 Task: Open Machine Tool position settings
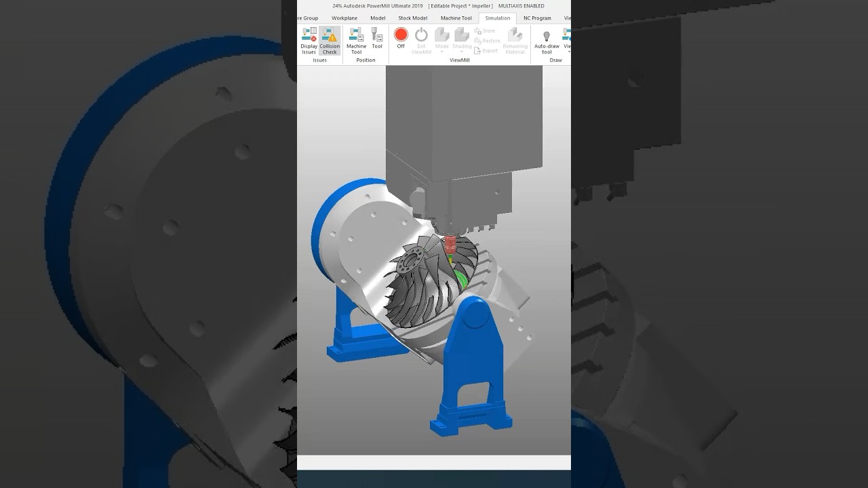(356, 41)
